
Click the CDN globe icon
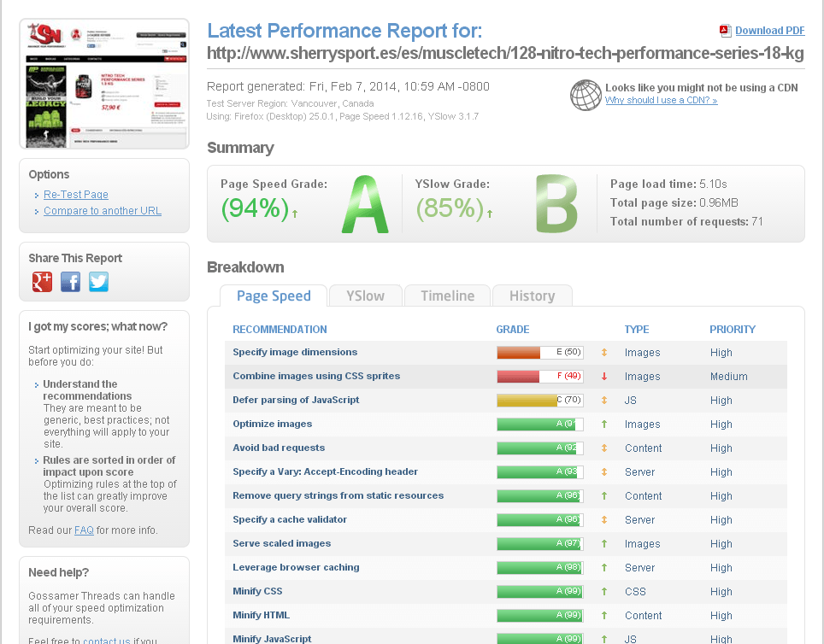(586, 95)
